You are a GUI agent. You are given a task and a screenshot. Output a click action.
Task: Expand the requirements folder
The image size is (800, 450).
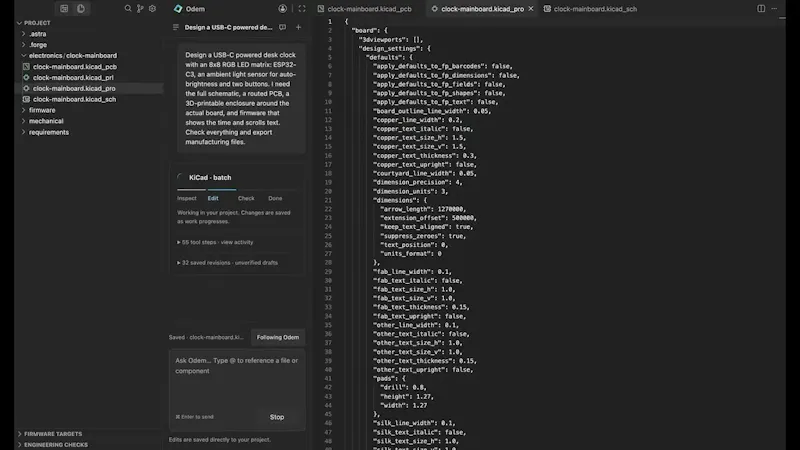23,132
